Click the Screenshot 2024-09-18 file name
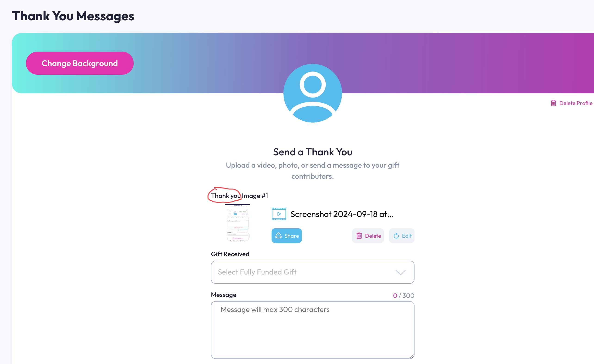This screenshot has width=594, height=364. click(x=342, y=214)
